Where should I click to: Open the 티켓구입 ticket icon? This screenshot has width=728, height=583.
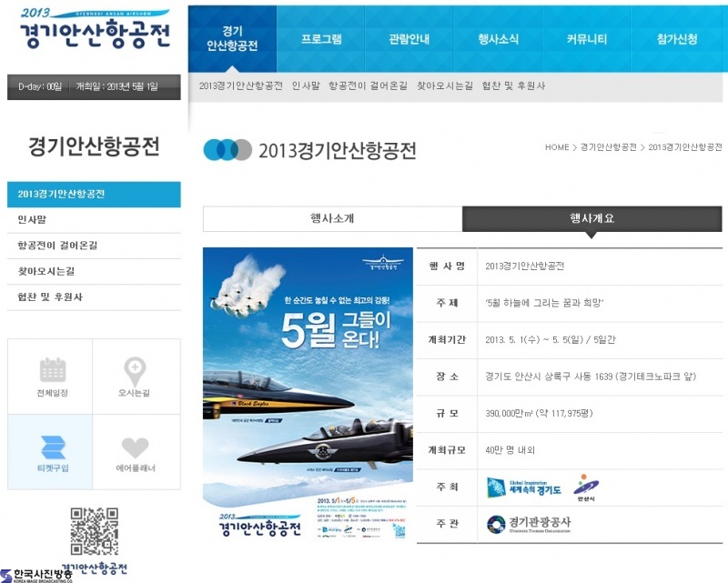pos(53,447)
